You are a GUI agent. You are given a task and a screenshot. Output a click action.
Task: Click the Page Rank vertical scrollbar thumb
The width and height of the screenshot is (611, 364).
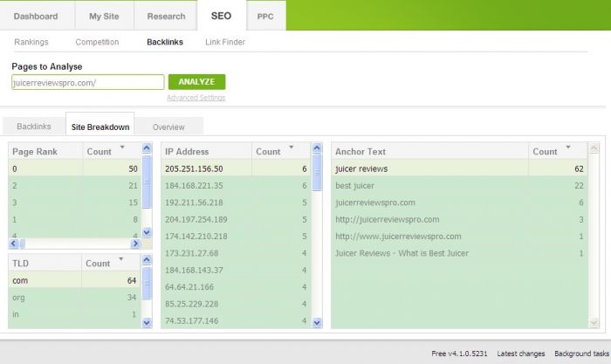tap(147, 182)
